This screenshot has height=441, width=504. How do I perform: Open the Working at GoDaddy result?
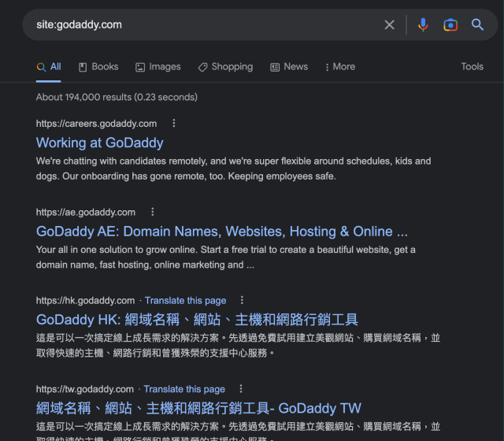100,143
